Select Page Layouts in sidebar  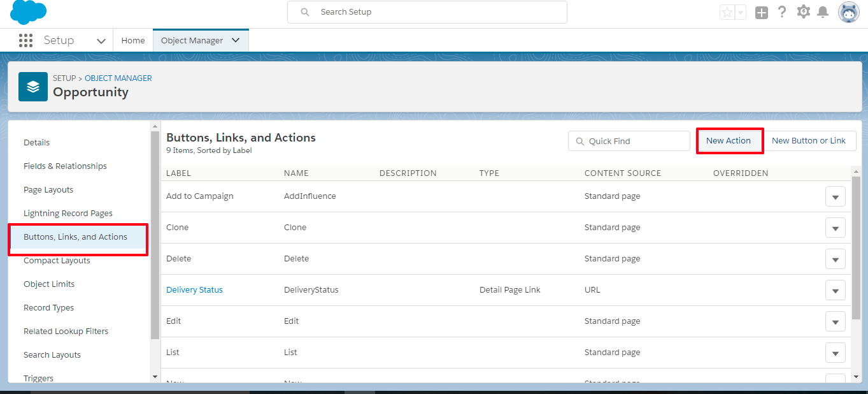[48, 190]
